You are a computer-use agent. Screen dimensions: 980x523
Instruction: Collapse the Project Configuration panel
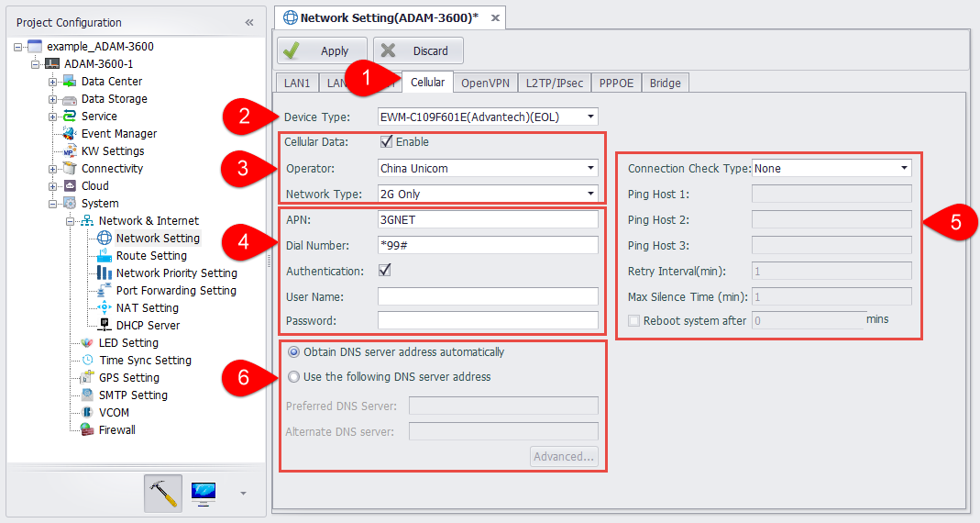[x=249, y=22]
